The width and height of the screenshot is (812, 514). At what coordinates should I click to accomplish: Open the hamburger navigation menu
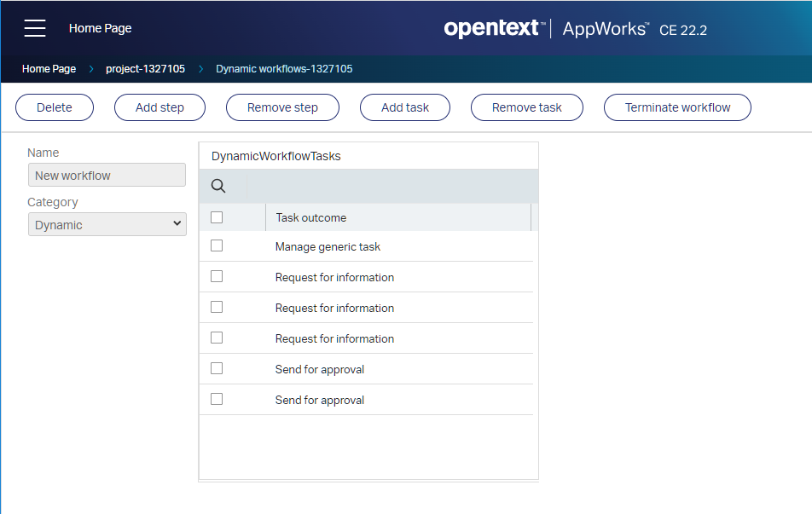click(35, 28)
